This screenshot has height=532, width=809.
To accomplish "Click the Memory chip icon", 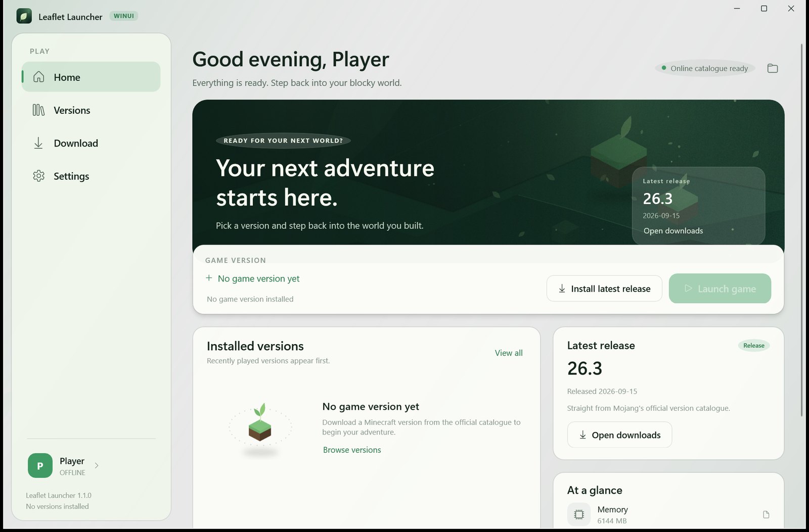I will coord(579,514).
